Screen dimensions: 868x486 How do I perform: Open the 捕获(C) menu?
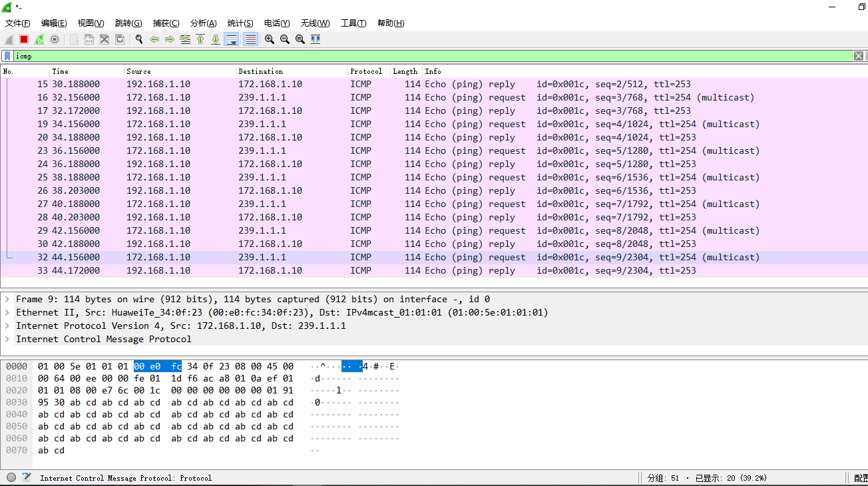click(166, 23)
